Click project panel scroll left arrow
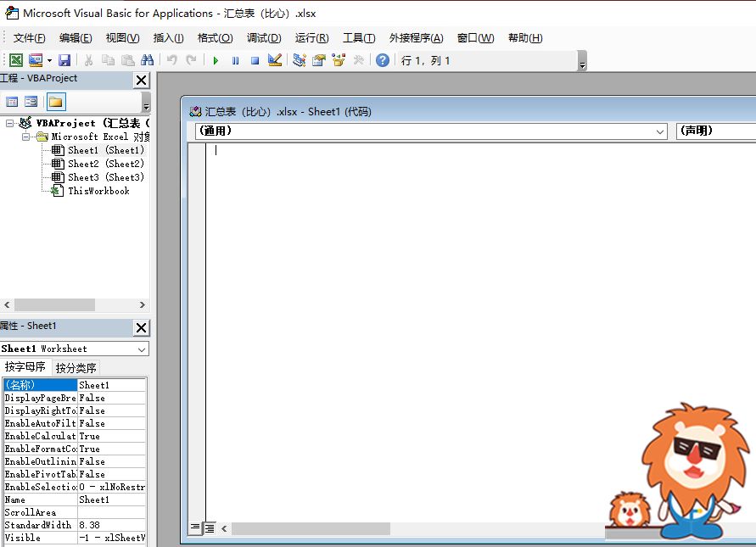Screen dimensions: 756x547 pos(7,304)
